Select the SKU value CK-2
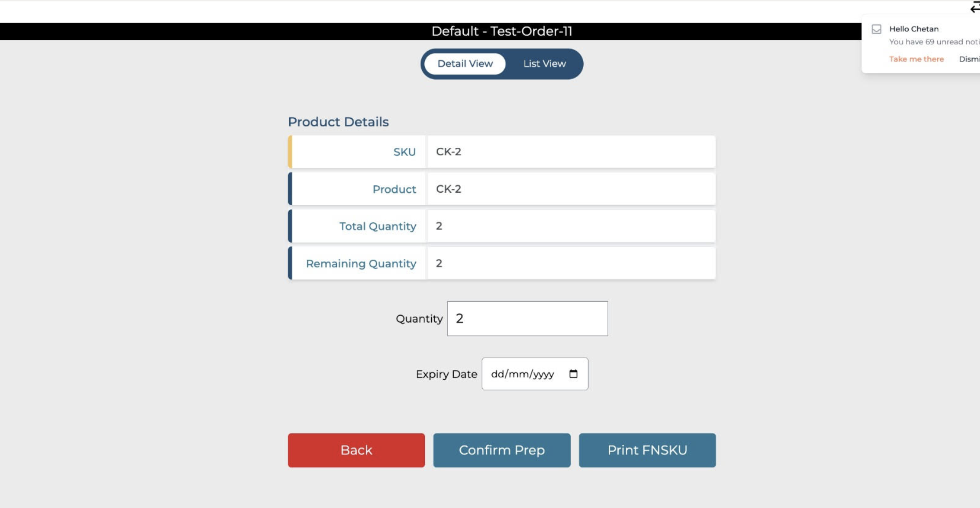Screen dimensions: 980x508 [449, 152]
